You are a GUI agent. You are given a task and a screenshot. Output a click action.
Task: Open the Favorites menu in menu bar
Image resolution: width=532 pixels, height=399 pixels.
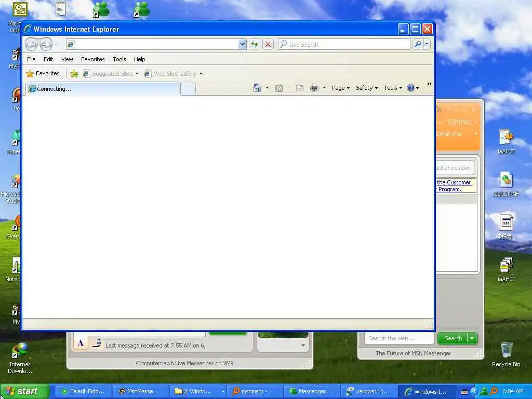tap(92, 59)
